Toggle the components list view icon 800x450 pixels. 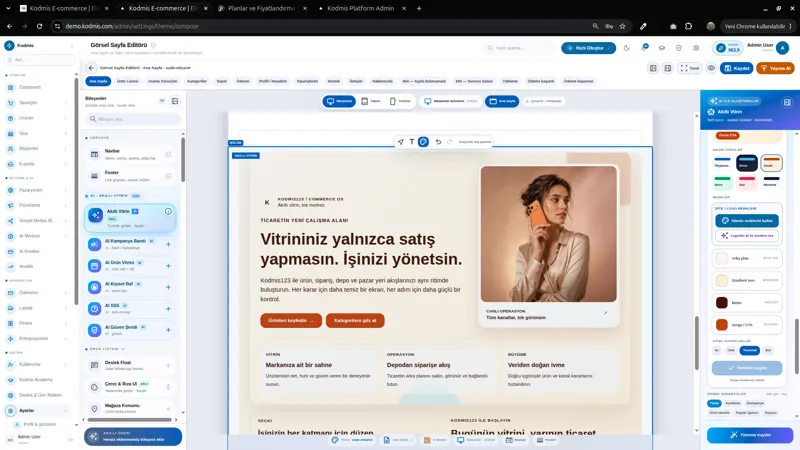pos(175,101)
